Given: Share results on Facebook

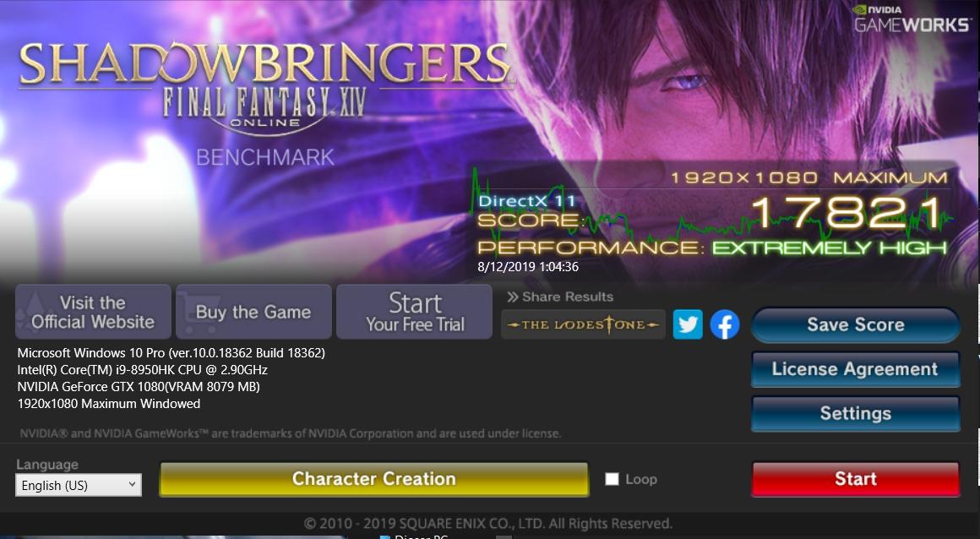Looking at the screenshot, I should pyautogui.click(x=725, y=324).
